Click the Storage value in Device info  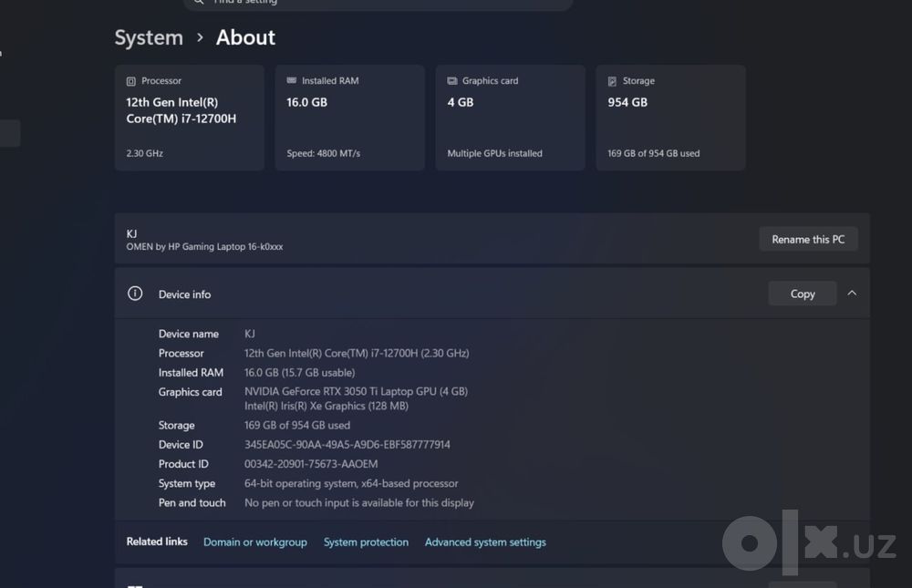[297, 425]
